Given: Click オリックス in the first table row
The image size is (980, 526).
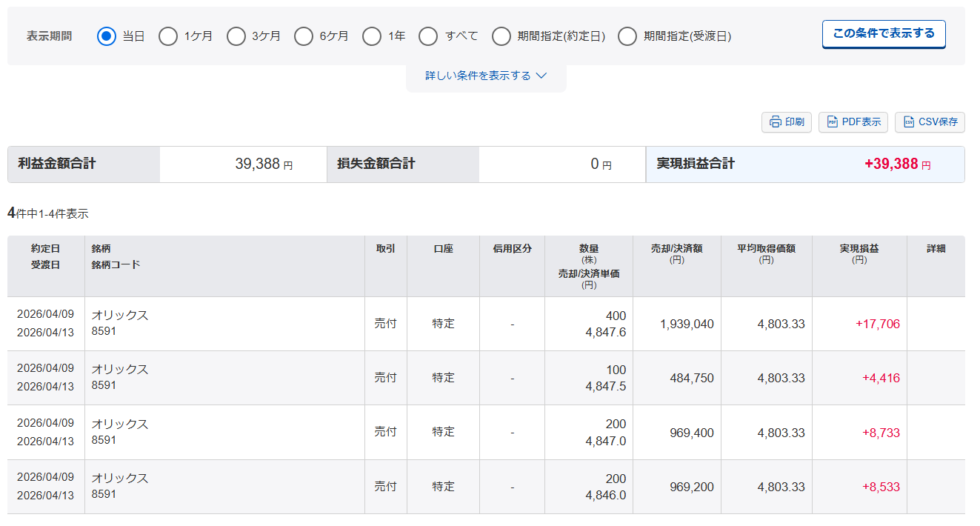Looking at the screenshot, I should [120, 315].
